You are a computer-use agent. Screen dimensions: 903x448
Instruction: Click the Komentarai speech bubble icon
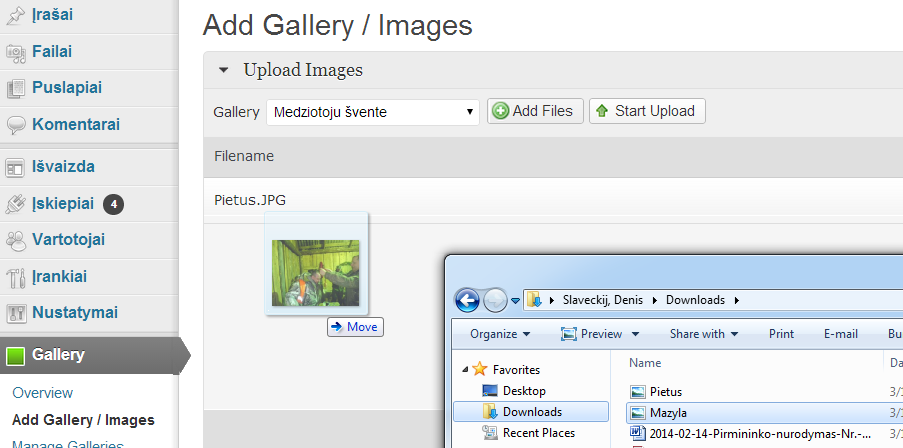16,125
